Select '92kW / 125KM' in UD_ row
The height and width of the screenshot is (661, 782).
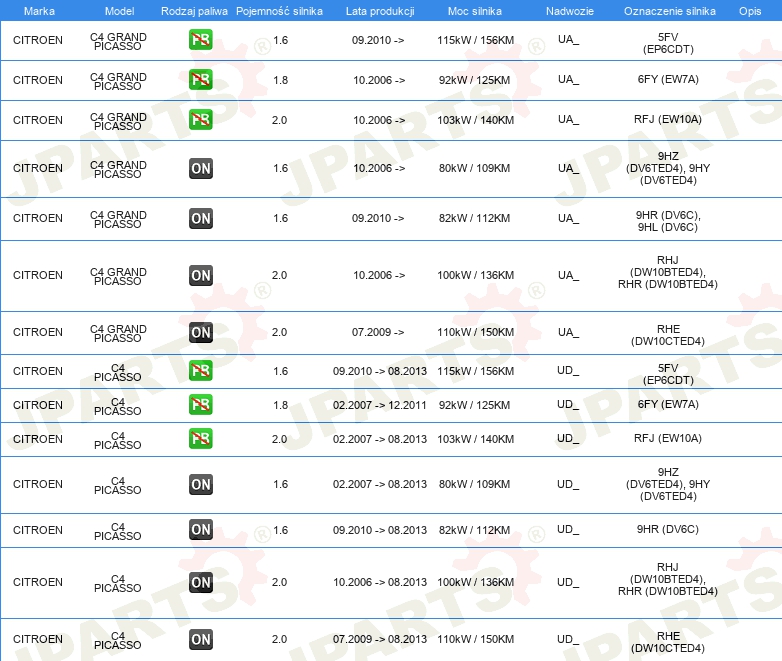coord(474,405)
